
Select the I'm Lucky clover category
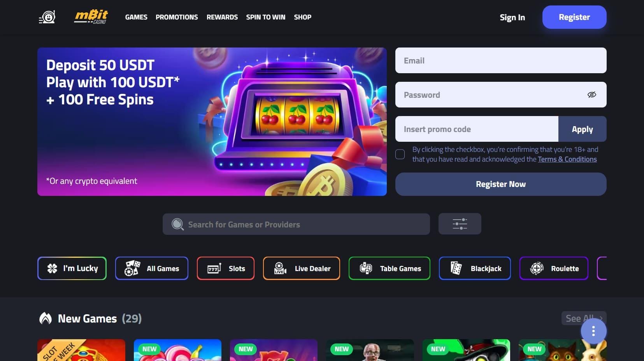(72, 268)
